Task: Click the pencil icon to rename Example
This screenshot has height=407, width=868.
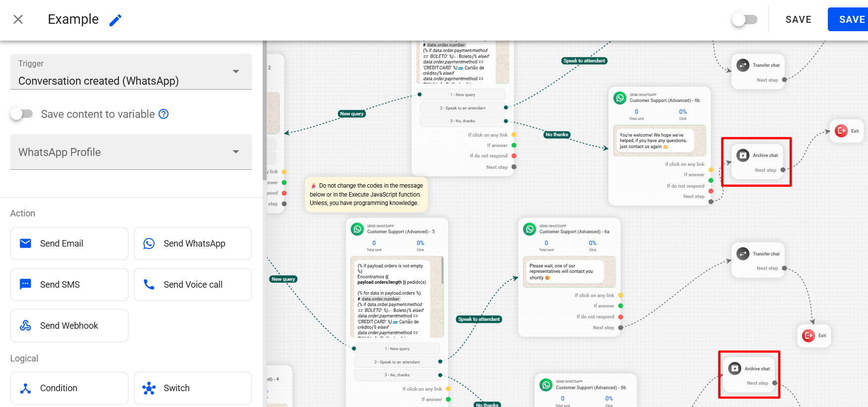Action: pos(116,20)
